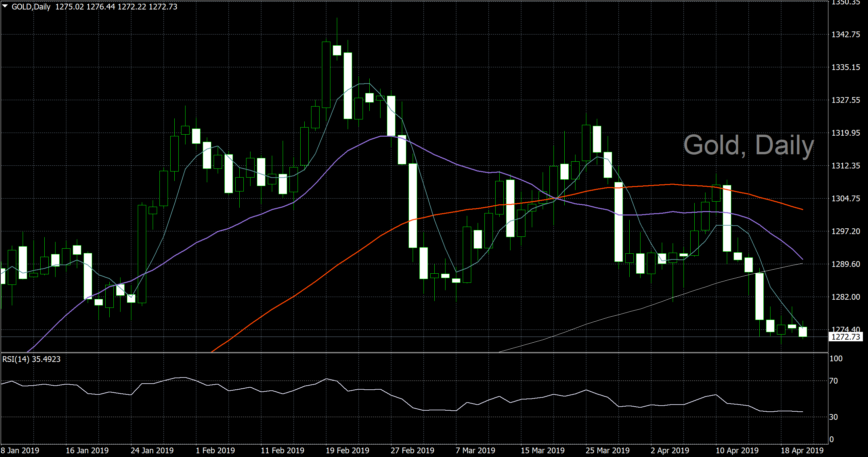The width and height of the screenshot is (868, 457).
Task: Click the RSI 100 level label
Action: (x=836, y=359)
